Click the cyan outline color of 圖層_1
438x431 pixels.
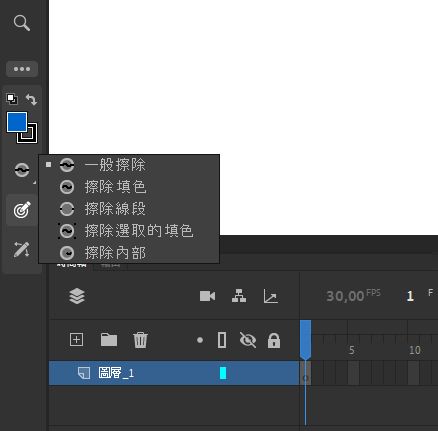(223, 373)
